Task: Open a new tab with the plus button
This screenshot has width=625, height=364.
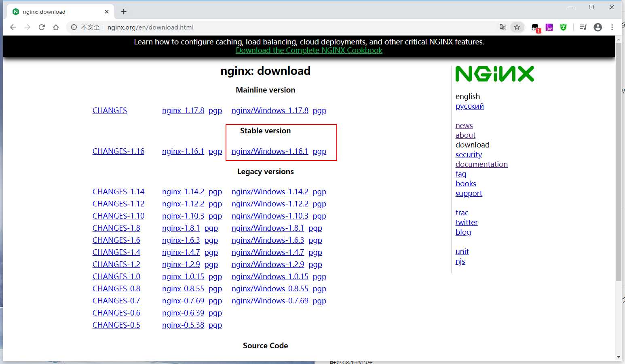Action: [x=124, y=12]
